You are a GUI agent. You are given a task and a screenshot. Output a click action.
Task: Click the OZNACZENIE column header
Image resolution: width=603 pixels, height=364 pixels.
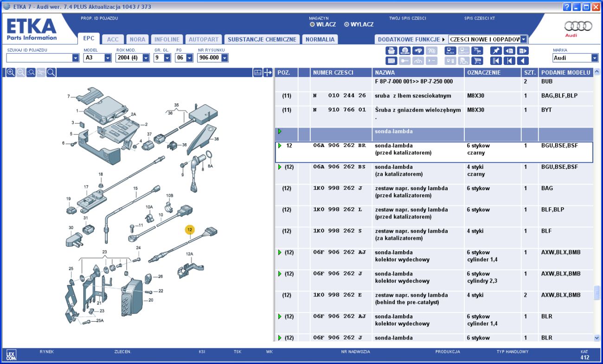click(x=493, y=73)
